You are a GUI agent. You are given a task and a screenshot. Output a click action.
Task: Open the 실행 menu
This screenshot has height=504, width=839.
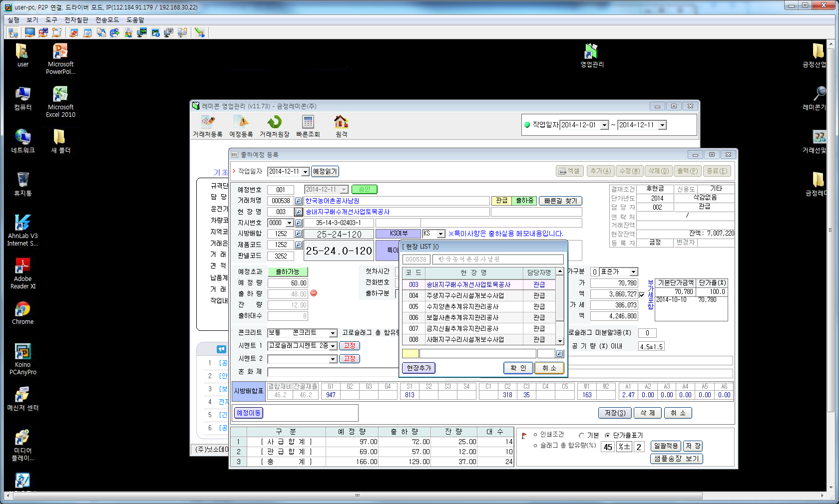click(13, 20)
